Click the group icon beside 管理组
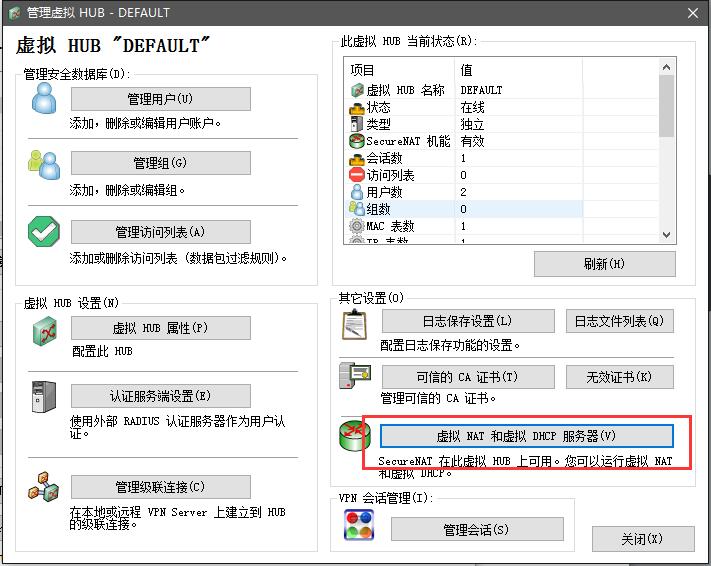711x566 pixels. click(44, 165)
